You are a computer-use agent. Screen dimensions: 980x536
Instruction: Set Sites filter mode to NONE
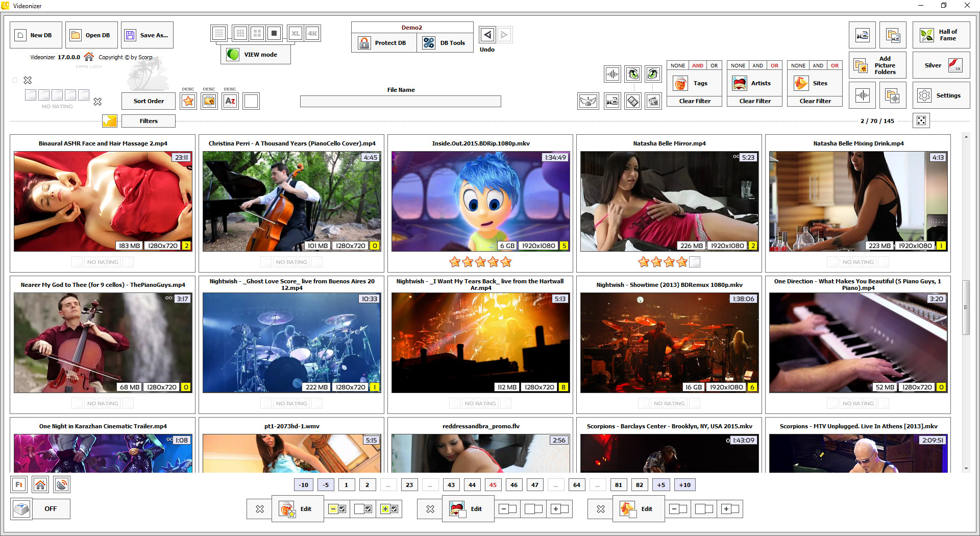point(798,65)
